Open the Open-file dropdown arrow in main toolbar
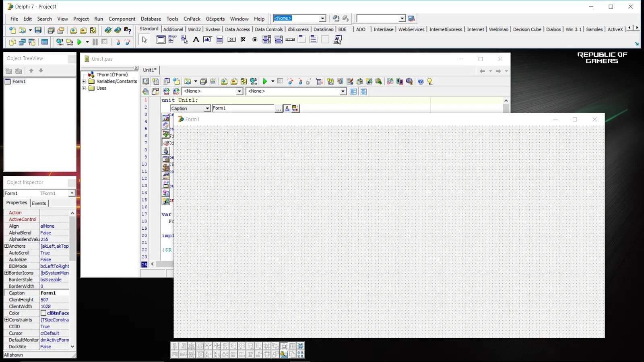 (x=30, y=30)
